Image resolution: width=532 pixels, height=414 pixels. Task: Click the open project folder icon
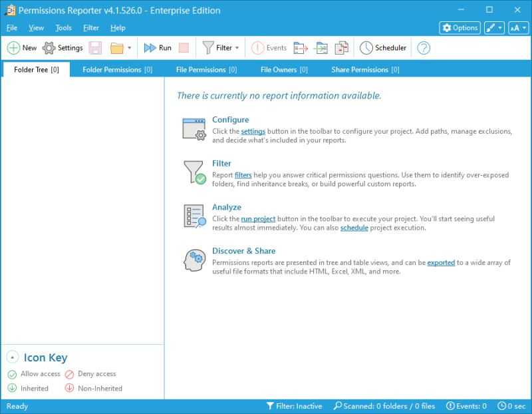tap(117, 48)
